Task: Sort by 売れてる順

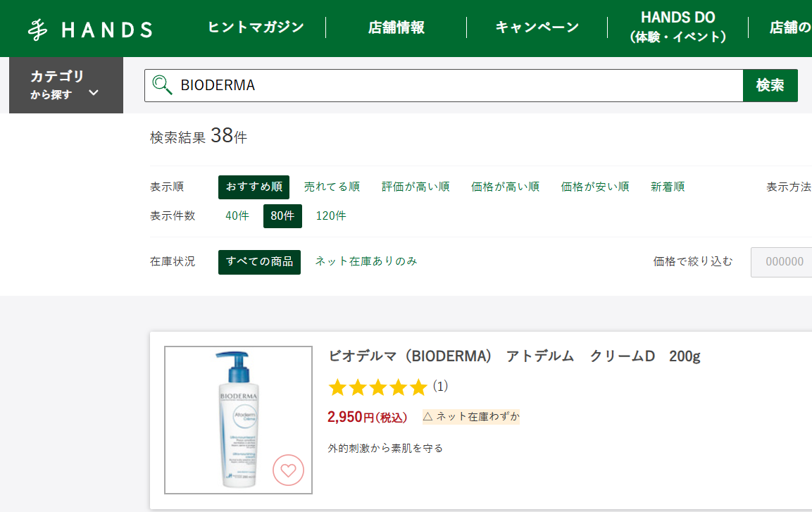Action: pos(332,187)
